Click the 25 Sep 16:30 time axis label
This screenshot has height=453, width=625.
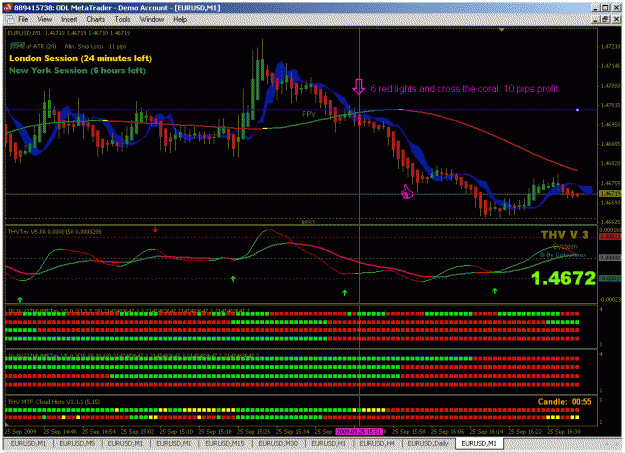(564, 431)
